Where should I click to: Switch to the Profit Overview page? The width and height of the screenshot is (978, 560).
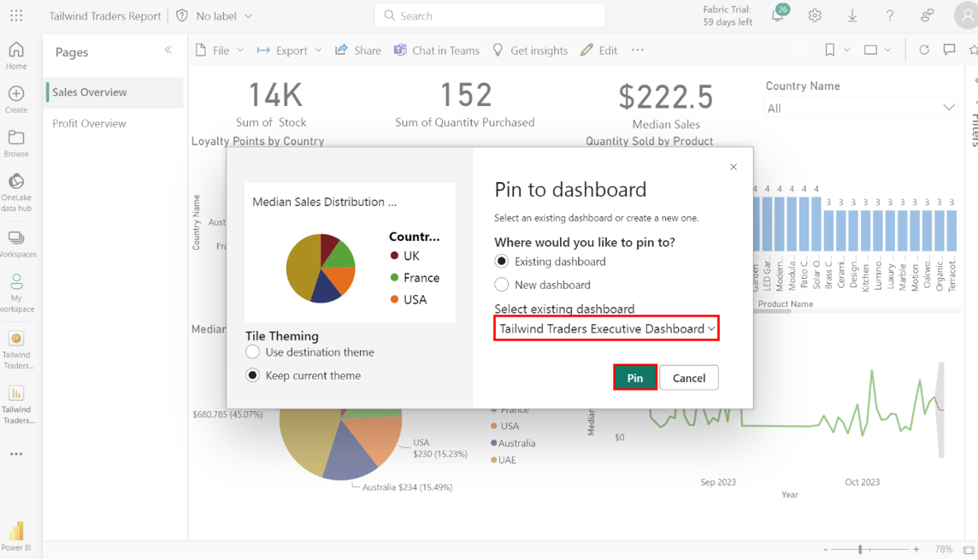pos(89,123)
